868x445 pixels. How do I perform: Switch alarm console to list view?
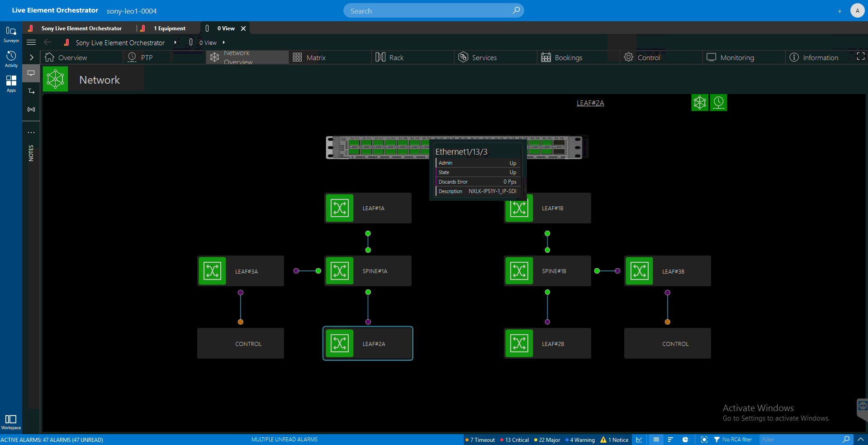(656, 440)
